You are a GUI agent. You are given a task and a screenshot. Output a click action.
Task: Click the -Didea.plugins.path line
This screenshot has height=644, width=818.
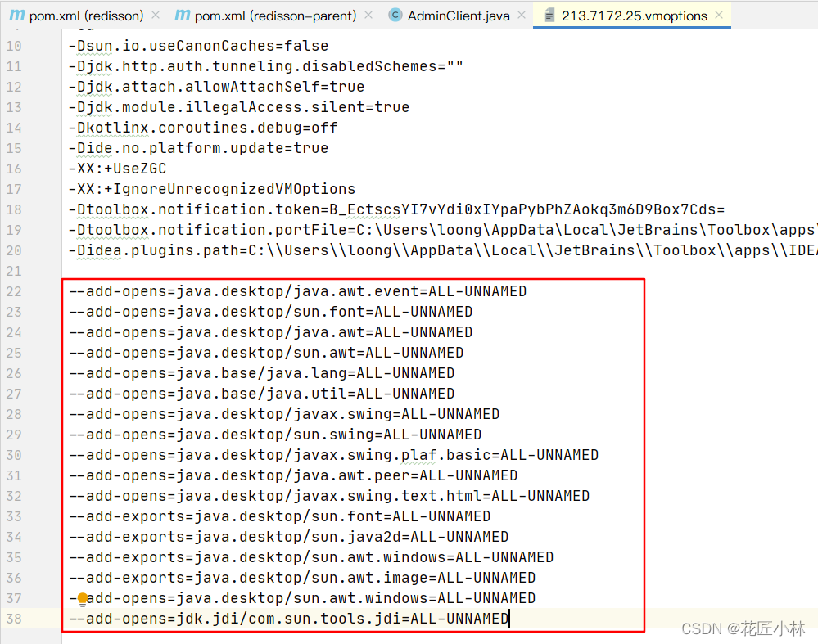coord(443,250)
